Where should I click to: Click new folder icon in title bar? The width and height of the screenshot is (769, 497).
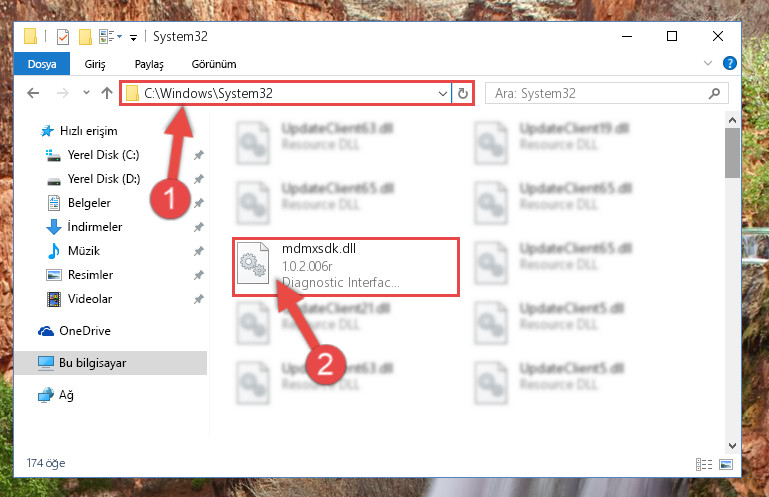pyautogui.click(x=85, y=37)
